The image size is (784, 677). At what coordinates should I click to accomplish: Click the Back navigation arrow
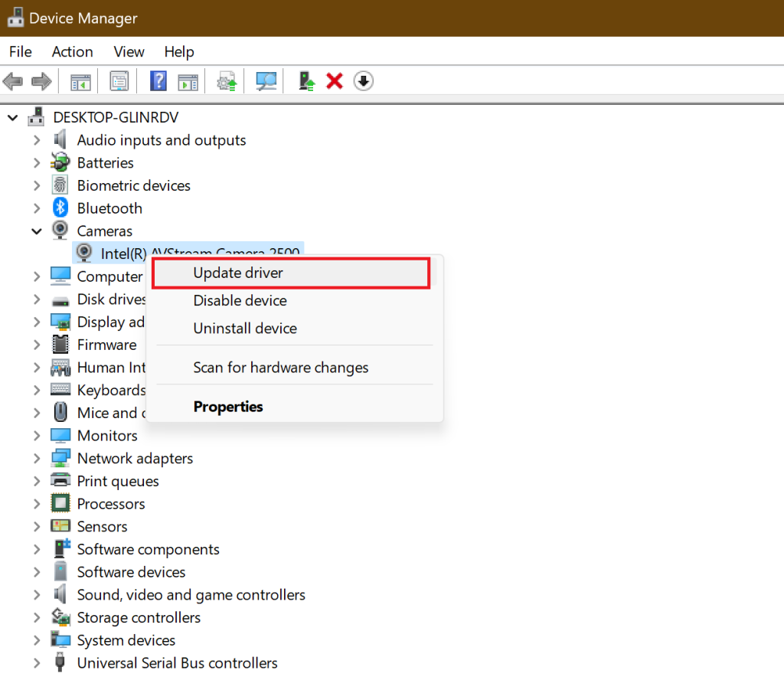(x=13, y=80)
